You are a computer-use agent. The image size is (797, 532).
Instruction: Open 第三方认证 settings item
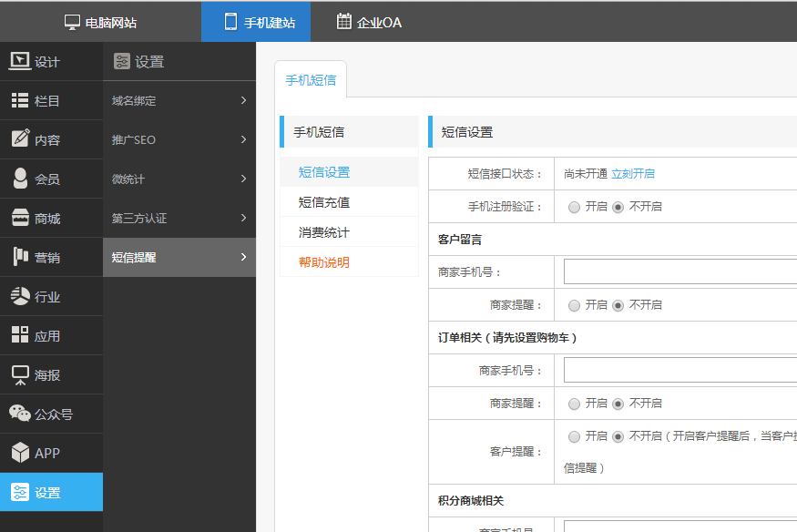(179, 218)
